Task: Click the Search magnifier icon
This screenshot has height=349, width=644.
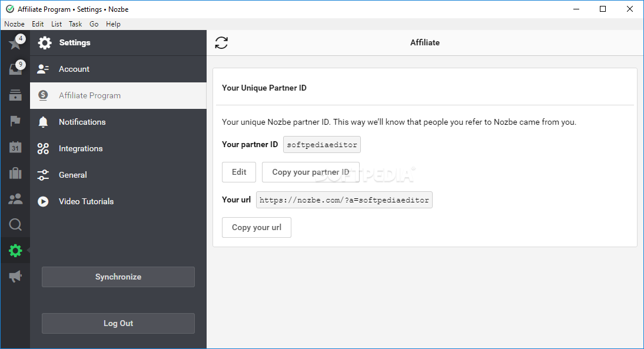Action: pyautogui.click(x=15, y=224)
